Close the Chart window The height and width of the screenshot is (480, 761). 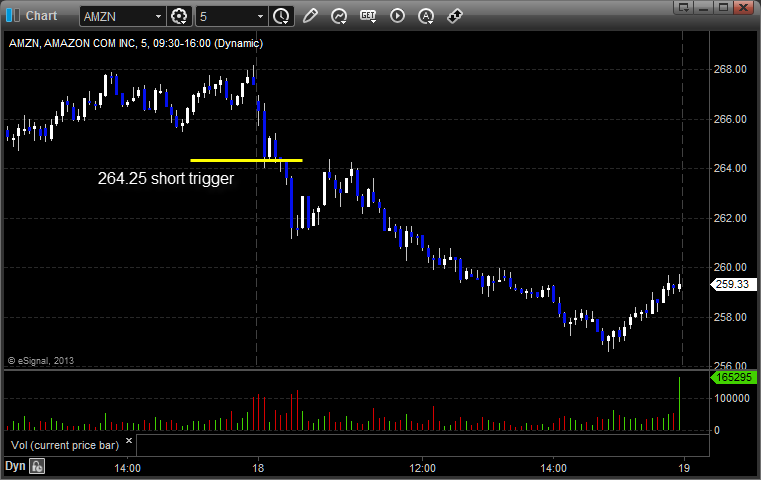pos(743,7)
